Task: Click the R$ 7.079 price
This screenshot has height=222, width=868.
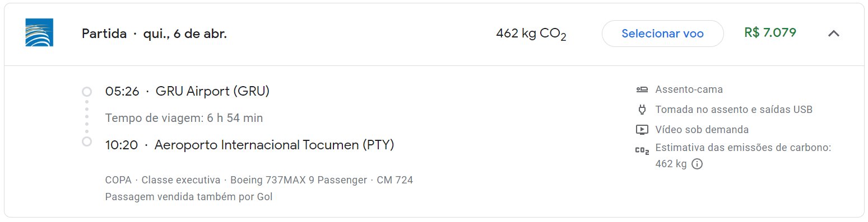Action: (770, 32)
